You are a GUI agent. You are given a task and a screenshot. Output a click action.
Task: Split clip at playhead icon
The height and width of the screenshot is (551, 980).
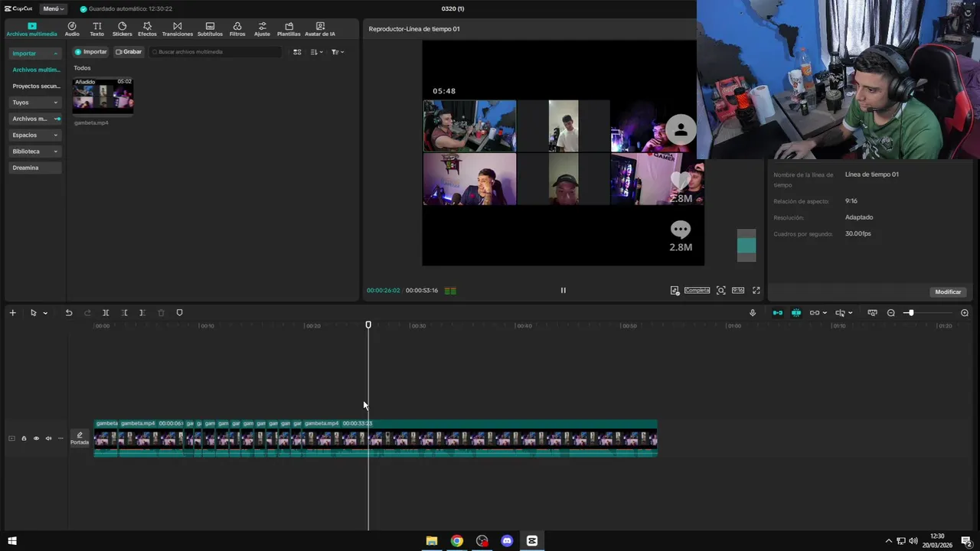[106, 313]
